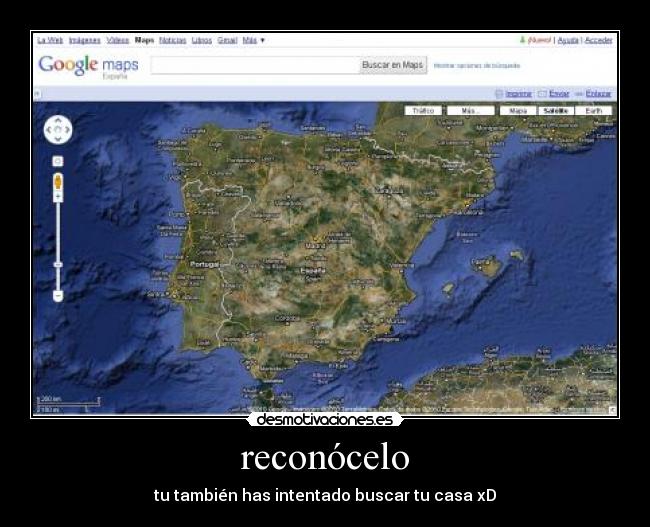This screenshot has width=650, height=527.
Task: Open the Más... map layers dropdown
Action: [x=471, y=111]
